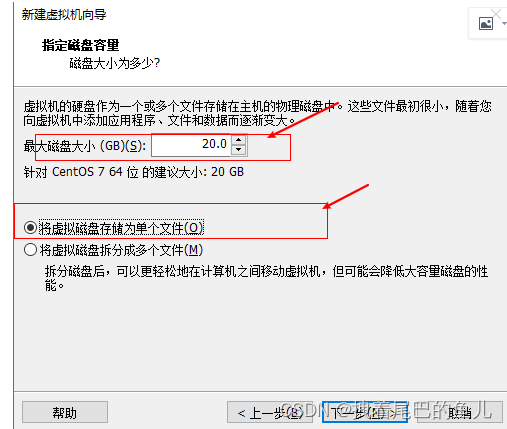Image resolution: width=507 pixels, height=429 pixels.
Task: Click the 最大磁盘大小 (GB)(S) label
Action: tap(85, 146)
